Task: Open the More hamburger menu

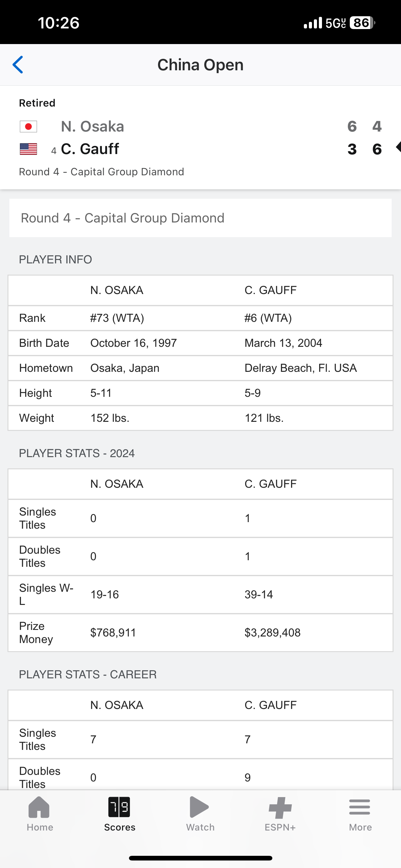Action: coord(360,807)
